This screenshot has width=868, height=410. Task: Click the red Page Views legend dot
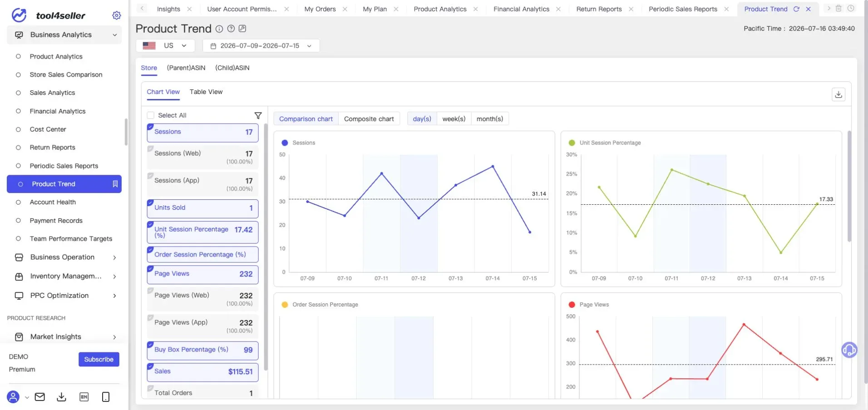(572, 305)
